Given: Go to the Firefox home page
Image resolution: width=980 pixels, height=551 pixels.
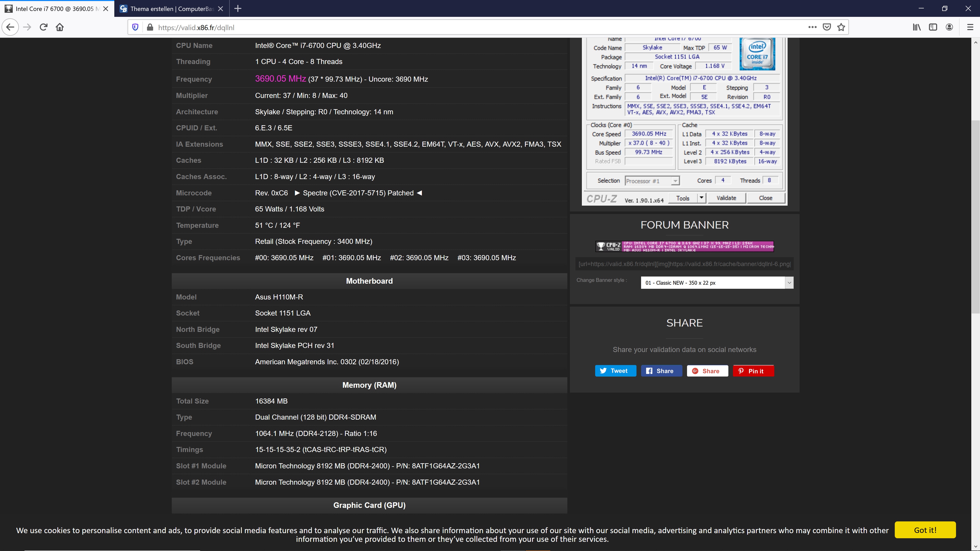Looking at the screenshot, I should 60,27.
